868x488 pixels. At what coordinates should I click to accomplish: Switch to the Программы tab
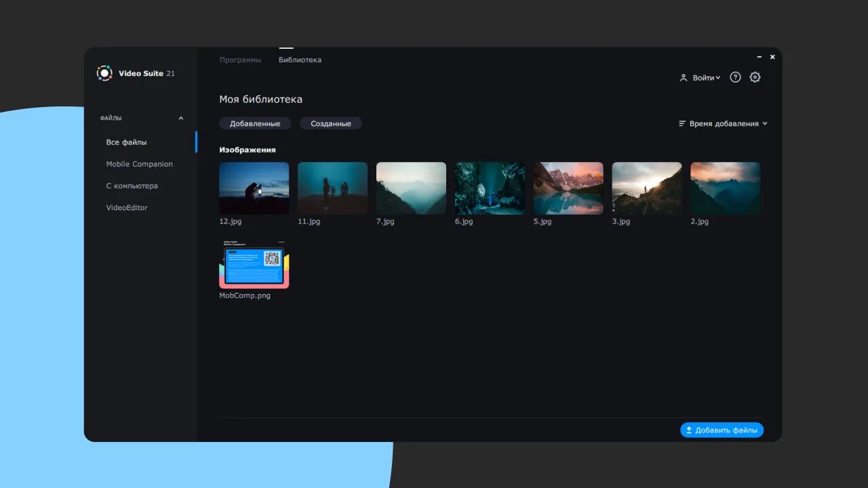(240, 60)
